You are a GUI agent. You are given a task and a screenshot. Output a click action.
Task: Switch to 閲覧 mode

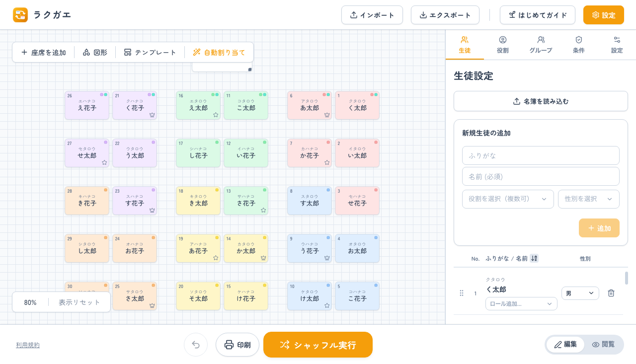pyautogui.click(x=603, y=345)
